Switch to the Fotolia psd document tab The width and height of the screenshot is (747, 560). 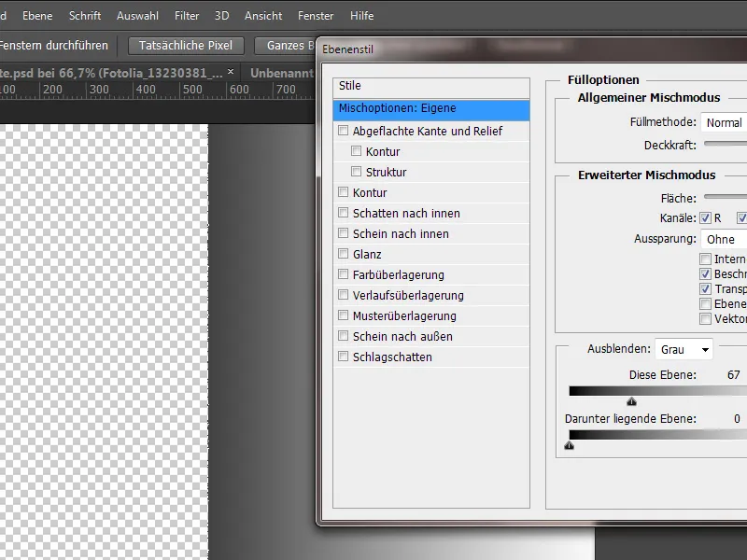(x=110, y=73)
